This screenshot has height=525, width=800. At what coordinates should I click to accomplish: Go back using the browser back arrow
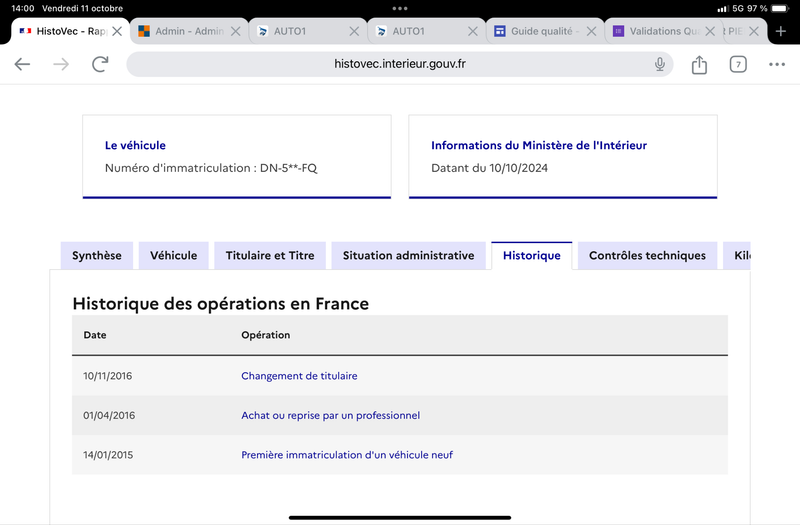point(22,64)
